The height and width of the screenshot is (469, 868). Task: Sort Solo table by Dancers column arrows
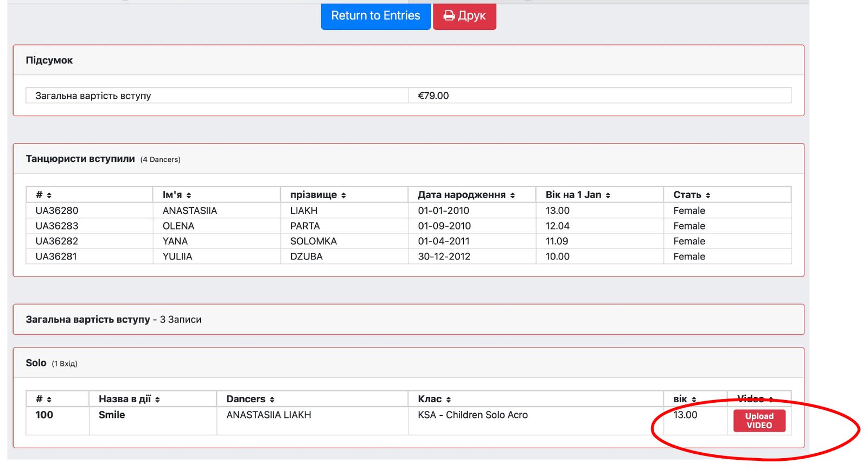tap(272, 400)
